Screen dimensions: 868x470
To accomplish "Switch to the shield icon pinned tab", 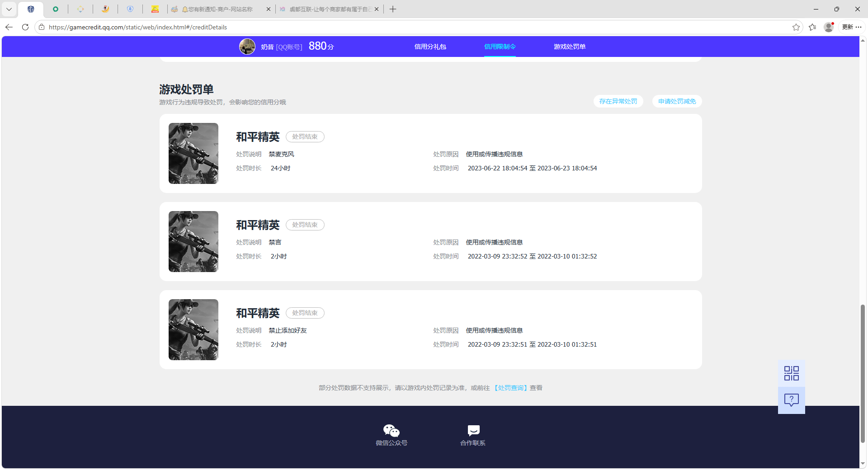I will (x=31, y=9).
